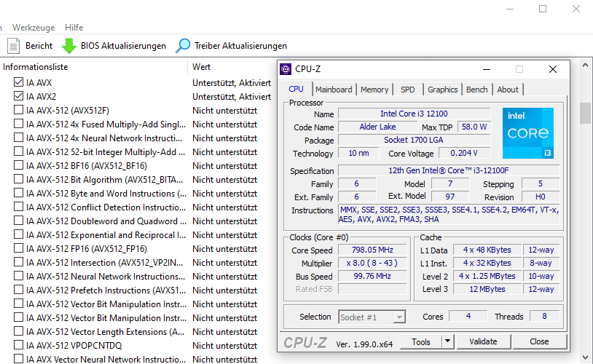
Task: Switch to the Memory tab
Action: point(374,90)
